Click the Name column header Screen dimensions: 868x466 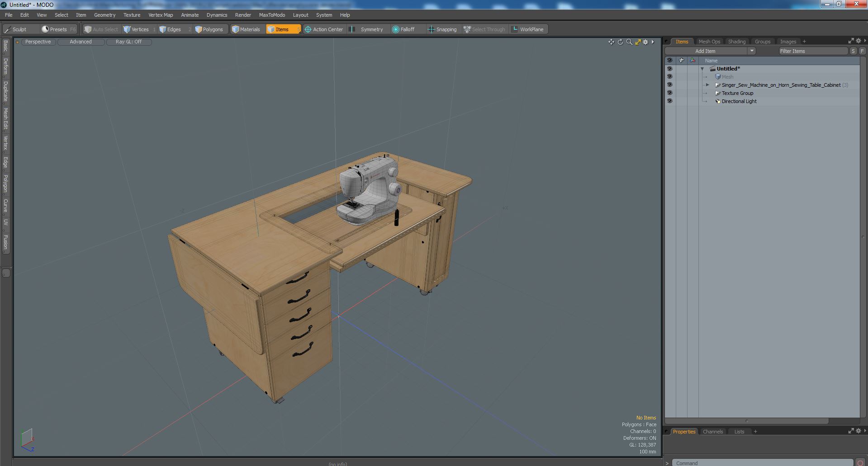(x=711, y=61)
